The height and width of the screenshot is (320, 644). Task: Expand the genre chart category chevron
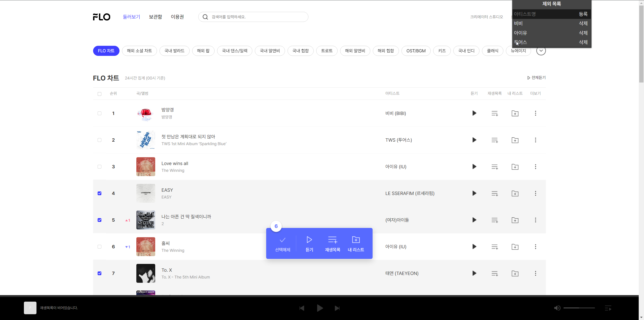[541, 51]
